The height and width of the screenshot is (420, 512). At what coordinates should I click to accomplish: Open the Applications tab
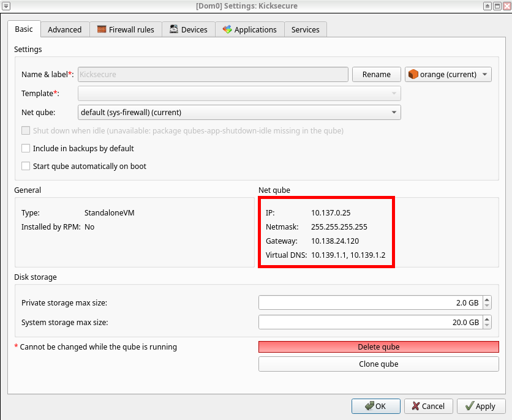pos(250,29)
